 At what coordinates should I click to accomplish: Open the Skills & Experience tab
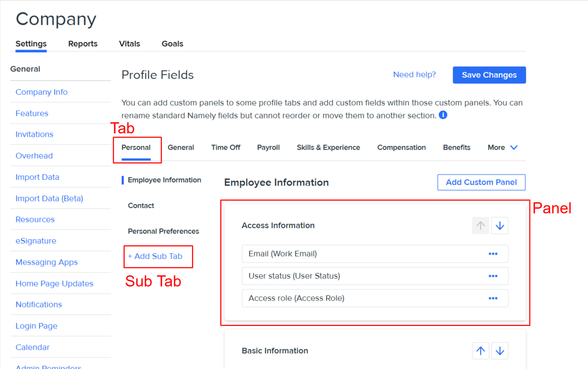(328, 148)
